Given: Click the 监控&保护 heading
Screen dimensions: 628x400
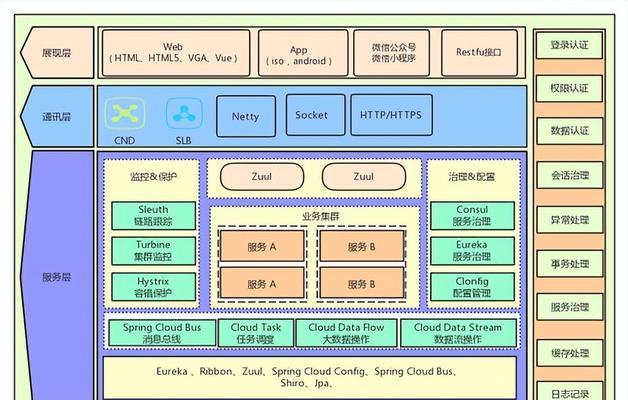Looking at the screenshot, I should (153, 177).
